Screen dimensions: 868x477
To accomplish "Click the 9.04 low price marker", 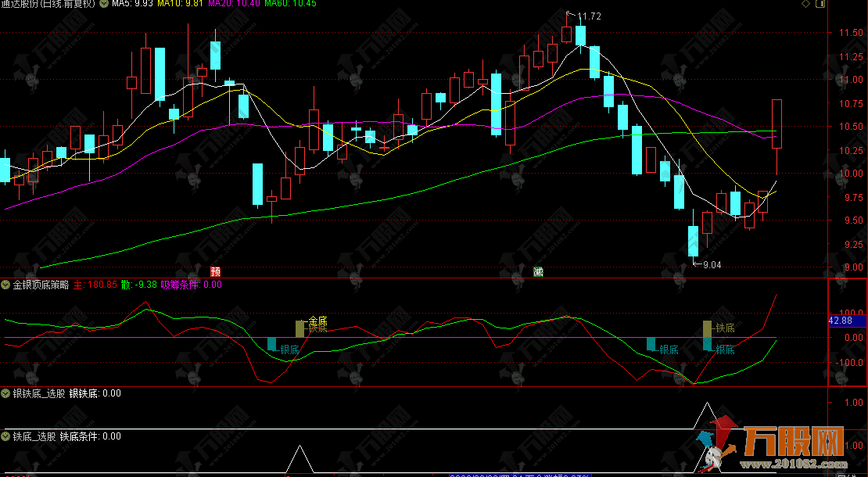I will (711, 264).
